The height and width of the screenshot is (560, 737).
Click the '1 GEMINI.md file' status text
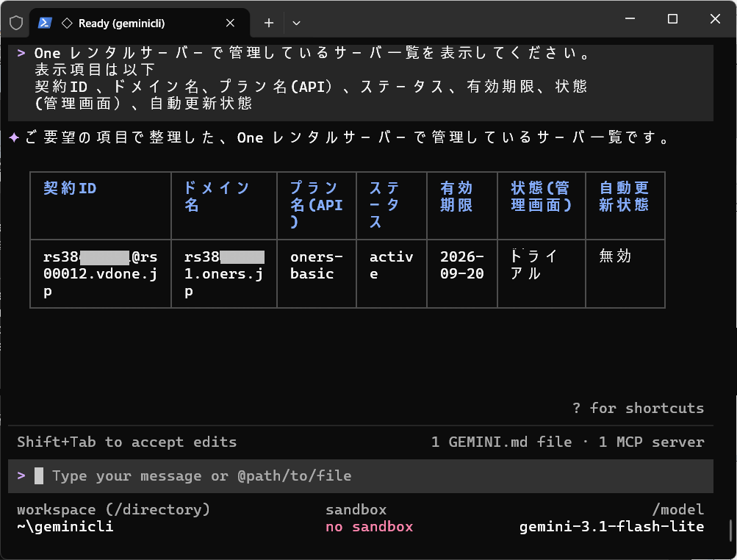pyautogui.click(x=502, y=442)
